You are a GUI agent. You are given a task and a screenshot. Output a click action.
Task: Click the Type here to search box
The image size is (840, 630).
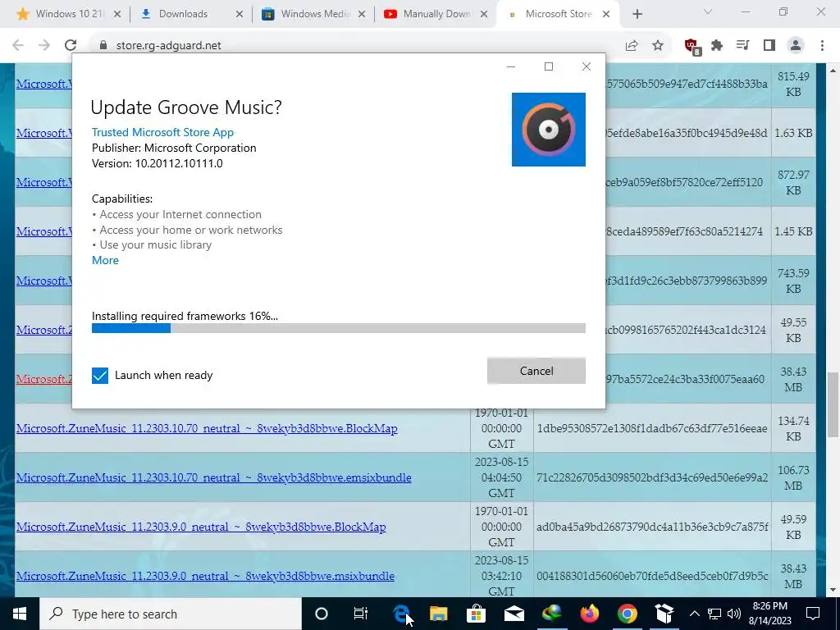tap(171, 614)
